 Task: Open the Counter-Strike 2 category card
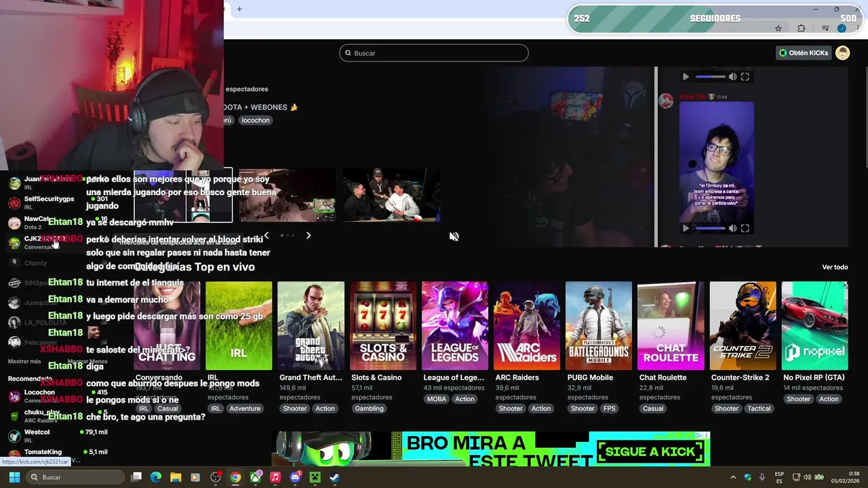tap(743, 326)
